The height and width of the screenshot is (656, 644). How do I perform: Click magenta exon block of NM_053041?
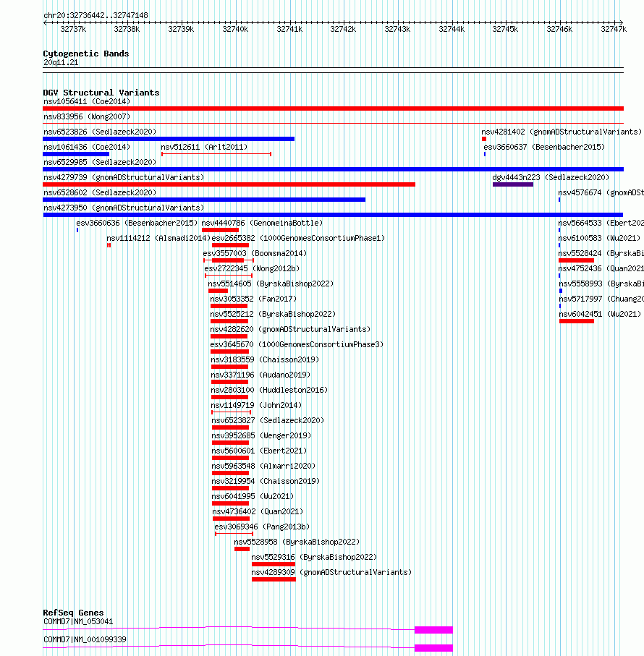pos(433,630)
